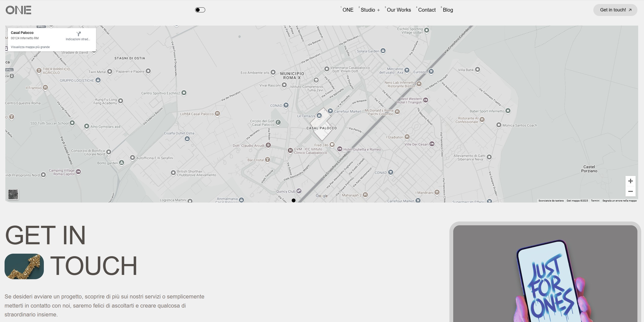Select the Fred 246 cafe pin
Viewport: 644px width, 322px height.
332,145
